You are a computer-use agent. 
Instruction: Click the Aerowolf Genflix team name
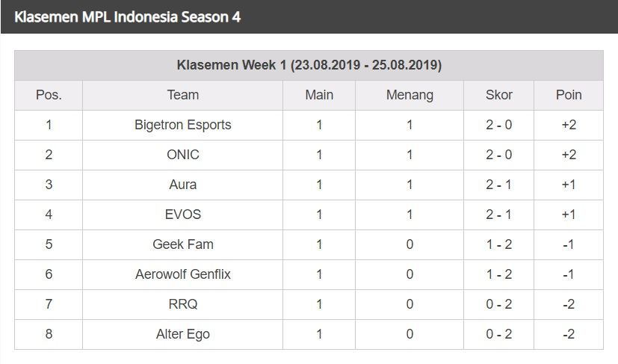point(183,274)
